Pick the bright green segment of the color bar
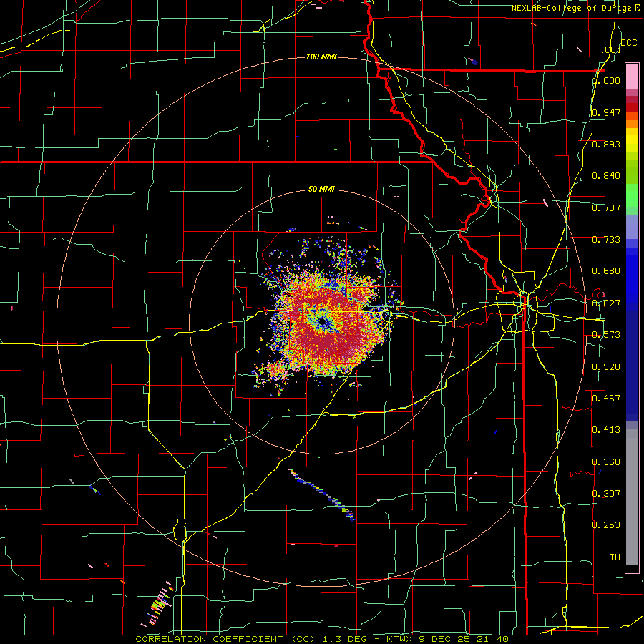Screen dimensions: 644x644 (632, 195)
